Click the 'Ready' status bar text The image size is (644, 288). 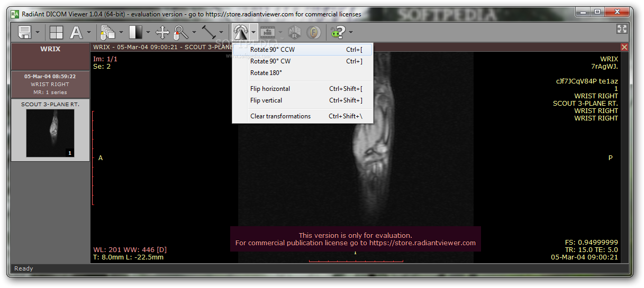(24, 268)
